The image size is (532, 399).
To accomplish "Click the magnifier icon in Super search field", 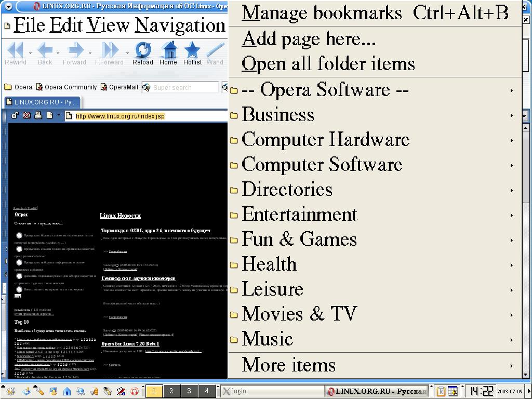I will 147,87.
